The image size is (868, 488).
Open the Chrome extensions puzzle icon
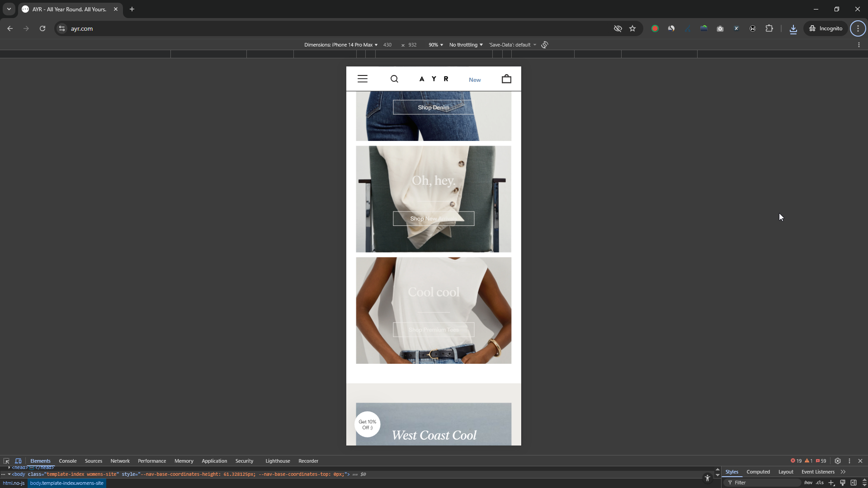(x=769, y=28)
